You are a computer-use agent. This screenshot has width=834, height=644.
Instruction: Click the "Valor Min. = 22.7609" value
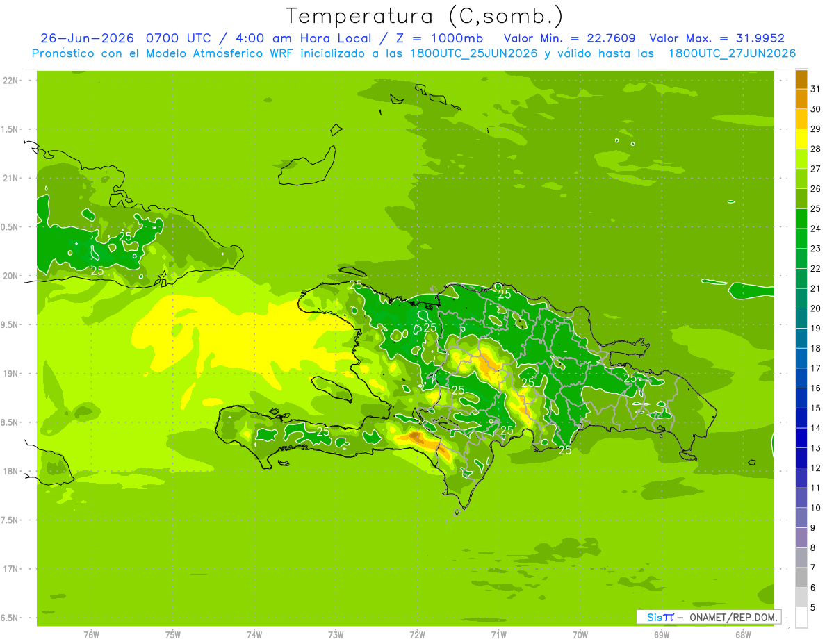(x=569, y=38)
